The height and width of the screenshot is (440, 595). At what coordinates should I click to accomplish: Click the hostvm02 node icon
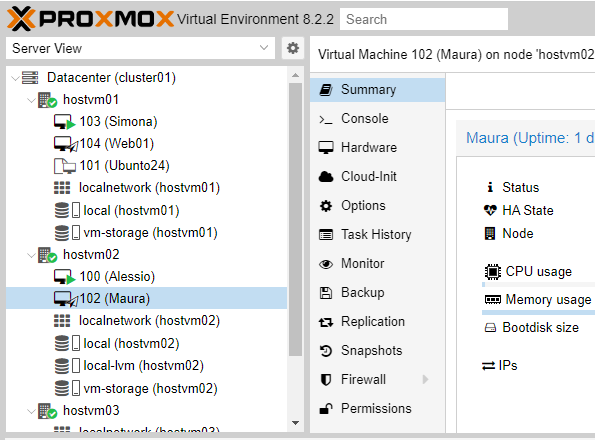pos(47,255)
